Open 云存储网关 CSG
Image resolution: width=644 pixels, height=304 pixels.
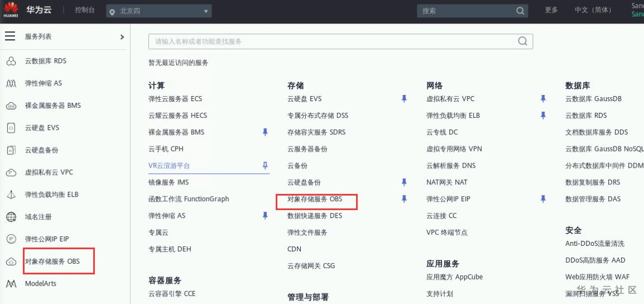pos(311,266)
